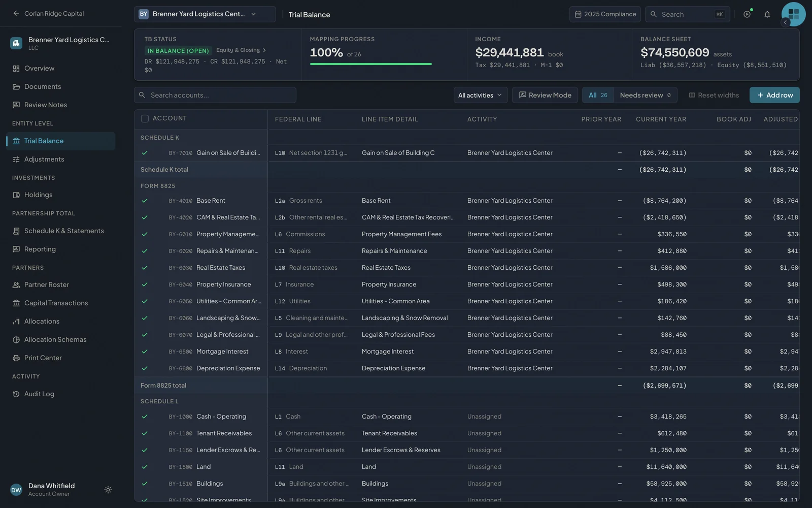Open Print Center
The height and width of the screenshot is (508, 812).
pyautogui.click(x=61, y=358)
